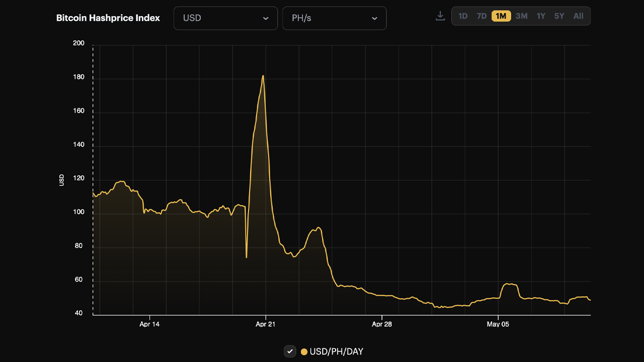Show all historical data with All

[x=578, y=16]
